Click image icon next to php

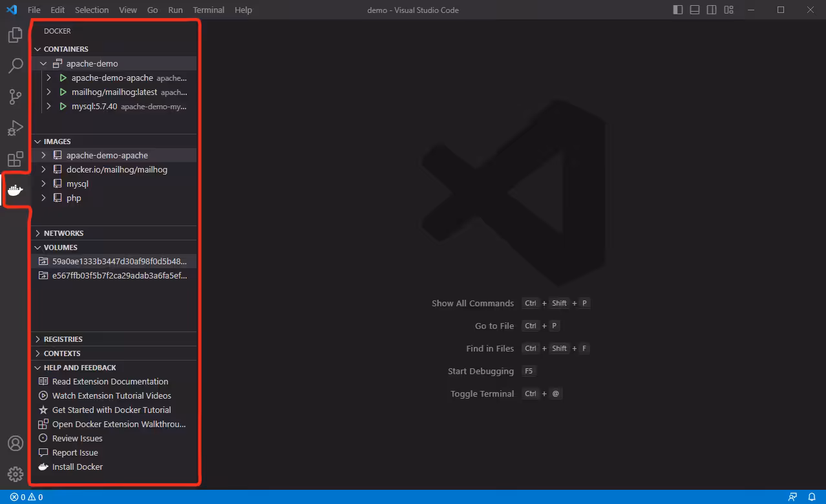coord(58,198)
